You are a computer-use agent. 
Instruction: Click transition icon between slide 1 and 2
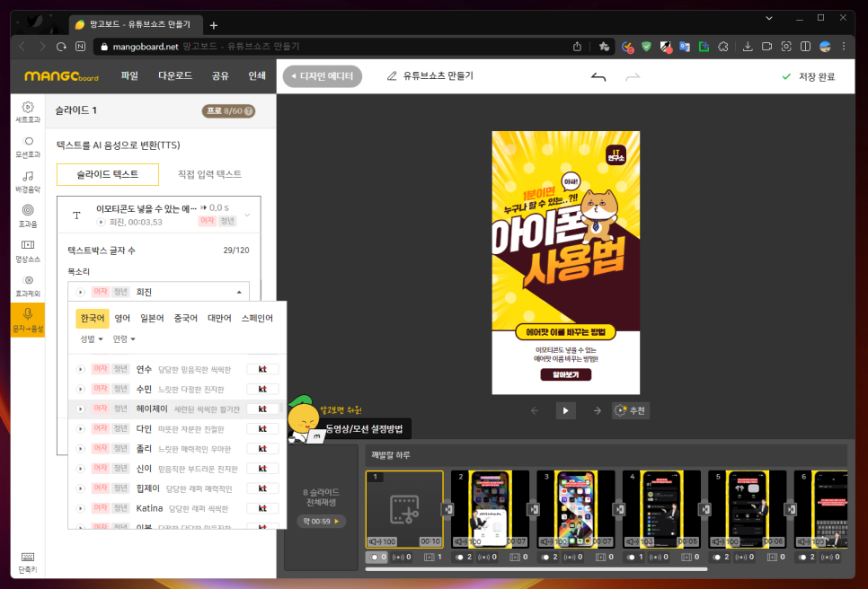click(447, 509)
